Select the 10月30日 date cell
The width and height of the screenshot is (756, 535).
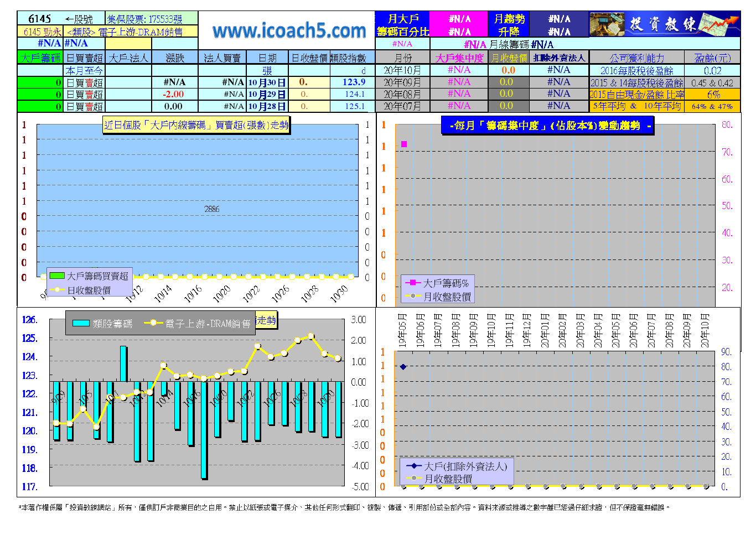coord(267,82)
